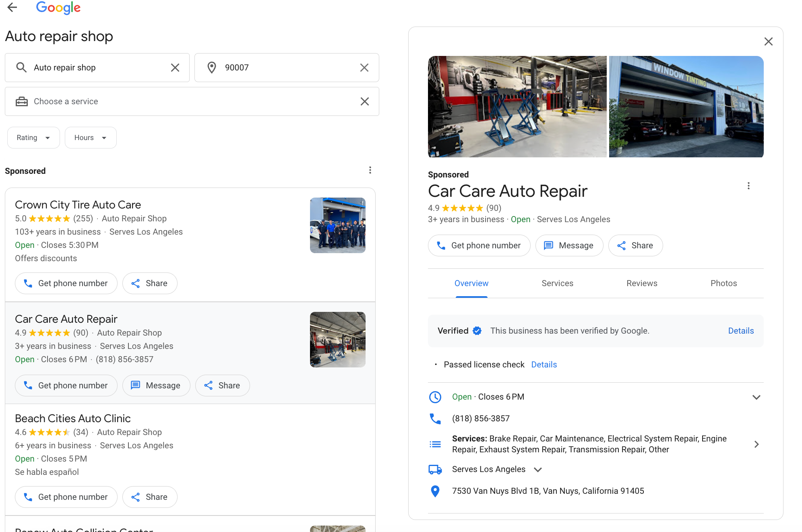This screenshot has width=802, height=532.
Task: Expand opening hours chevron in panel
Action: tap(757, 397)
